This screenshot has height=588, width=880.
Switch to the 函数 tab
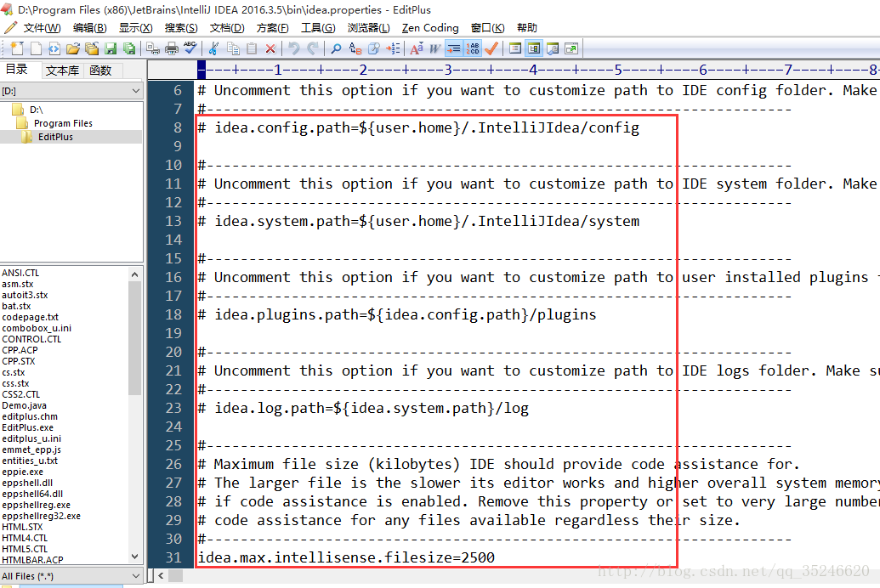pyautogui.click(x=100, y=71)
